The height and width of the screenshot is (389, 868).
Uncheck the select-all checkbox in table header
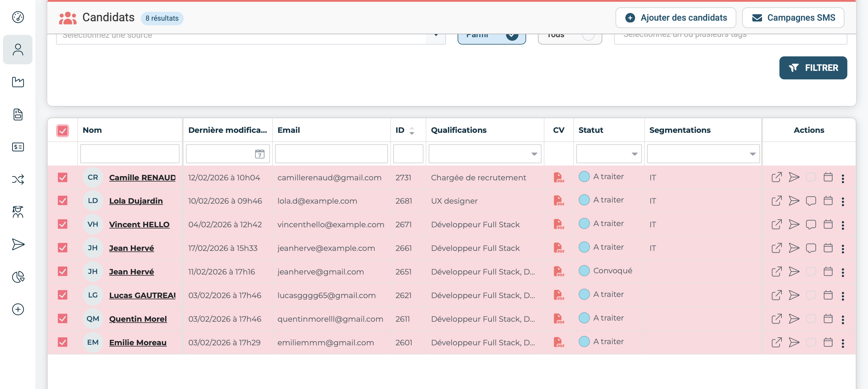(63, 131)
